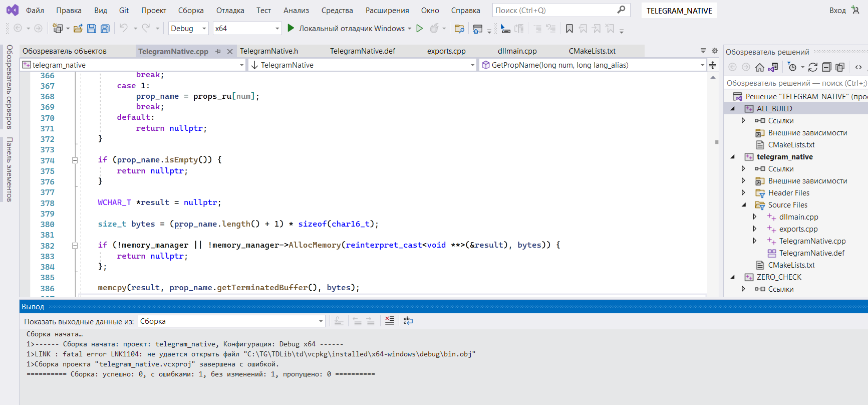Image resolution: width=868 pixels, height=405 pixels.
Task: Click the View Code angle-brackets icon
Action: 858,67
